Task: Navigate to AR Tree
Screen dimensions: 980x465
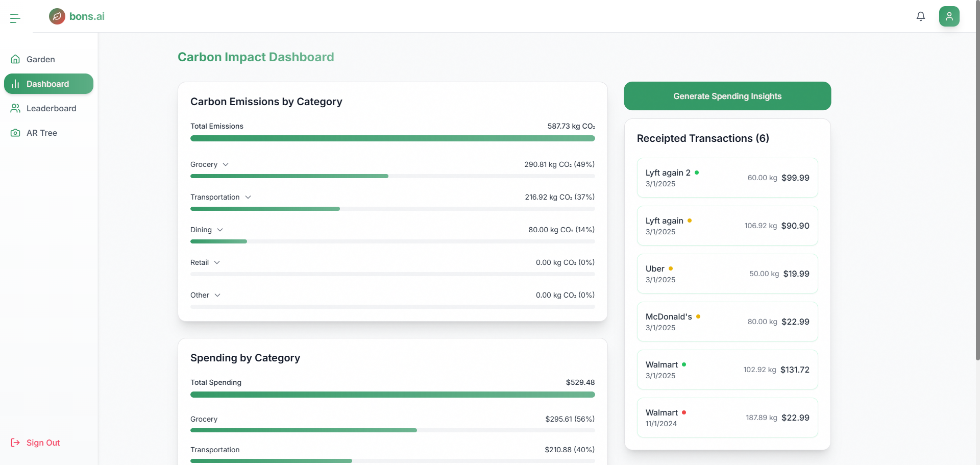Action: click(x=48, y=133)
